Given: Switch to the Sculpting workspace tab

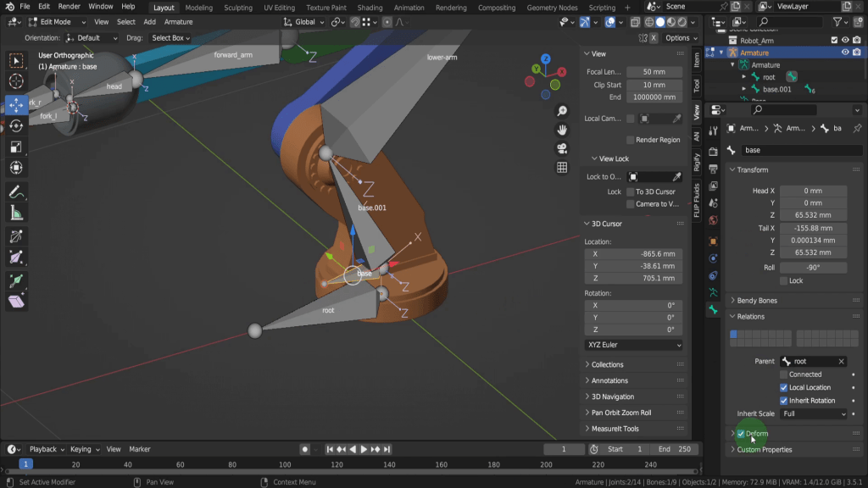Looking at the screenshot, I should point(237,8).
